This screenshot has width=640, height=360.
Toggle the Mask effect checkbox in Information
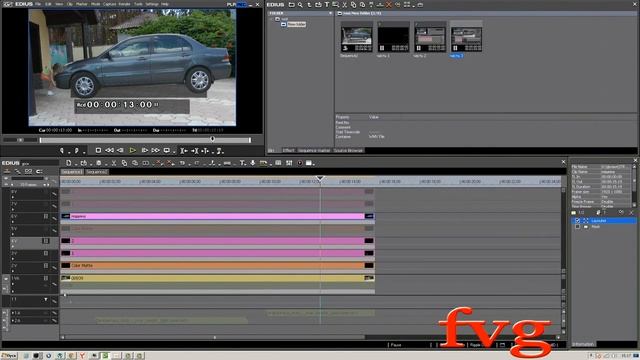[577, 227]
